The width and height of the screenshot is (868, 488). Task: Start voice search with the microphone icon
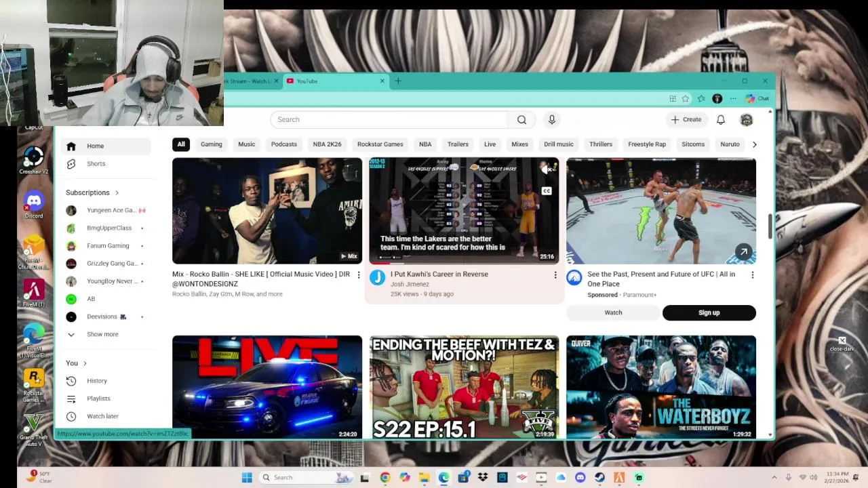pos(552,119)
